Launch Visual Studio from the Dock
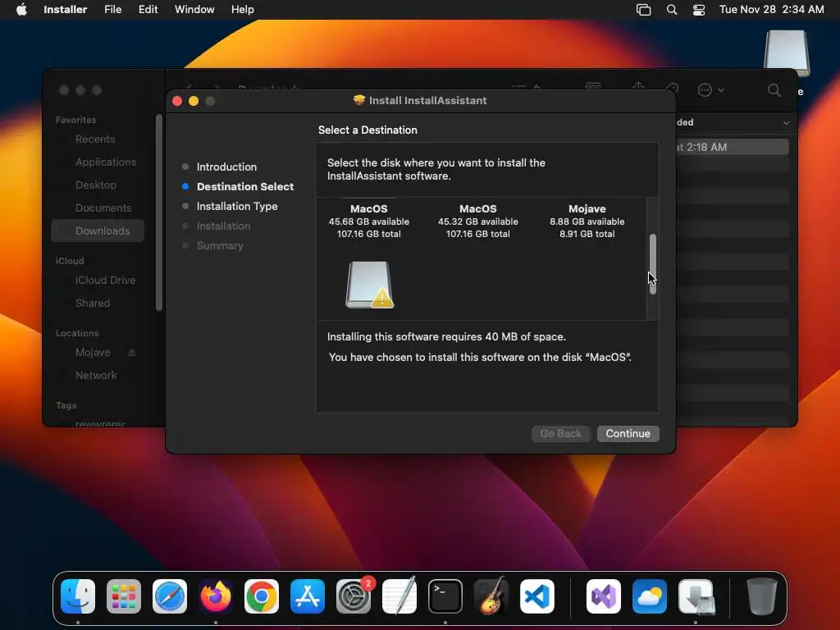The width and height of the screenshot is (840, 630). click(604, 596)
